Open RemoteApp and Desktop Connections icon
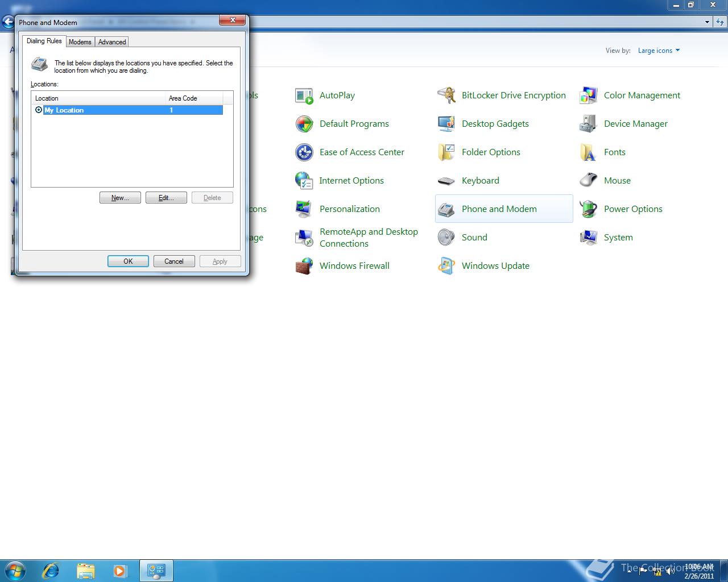This screenshot has height=582, width=728. point(304,238)
